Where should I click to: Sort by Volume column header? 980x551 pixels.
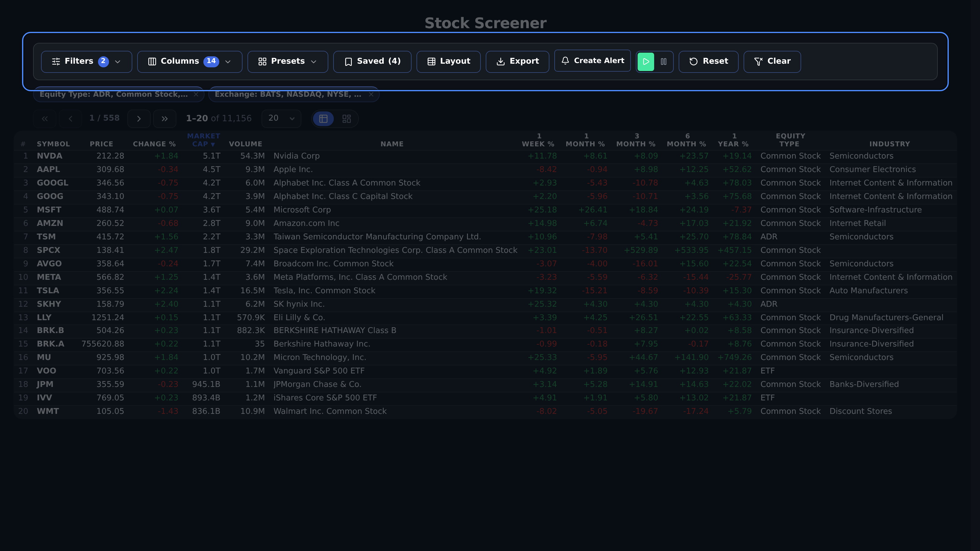[245, 144]
